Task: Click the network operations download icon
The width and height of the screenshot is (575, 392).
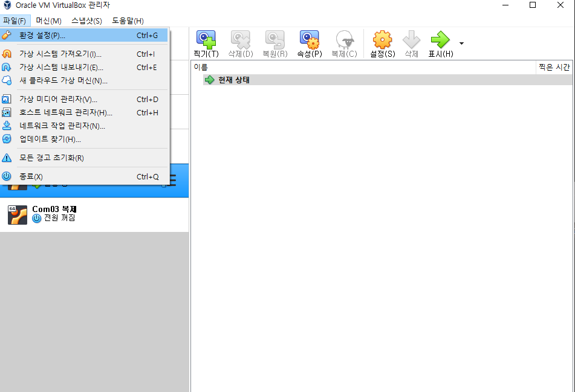Action: pyautogui.click(x=7, y=126)
